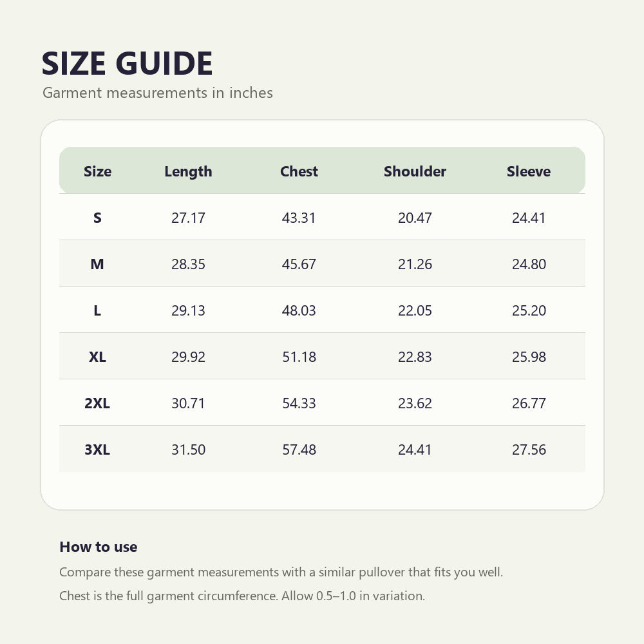Click length value 27.17
Viewport: 644px width, 644px height.
pyautogui.click(x=188, y=218)
